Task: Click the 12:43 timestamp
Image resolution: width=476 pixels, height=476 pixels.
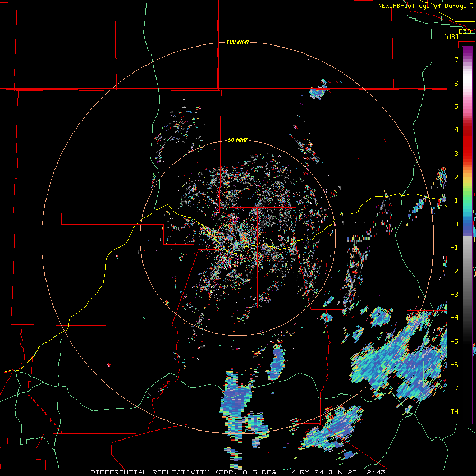Action: [x=373, y=472]
